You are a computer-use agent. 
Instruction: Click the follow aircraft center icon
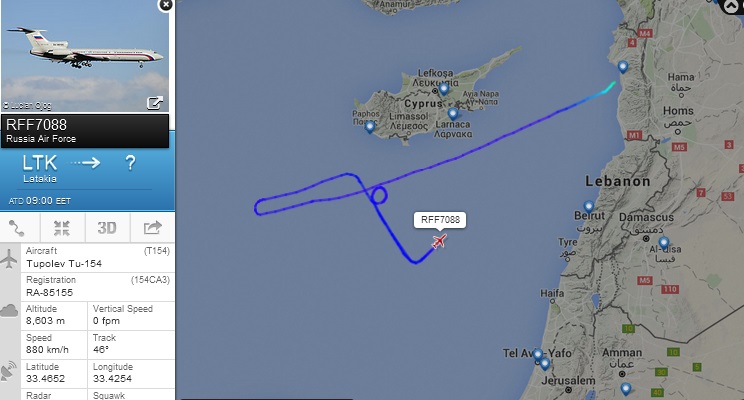click(x=62, y=228)
